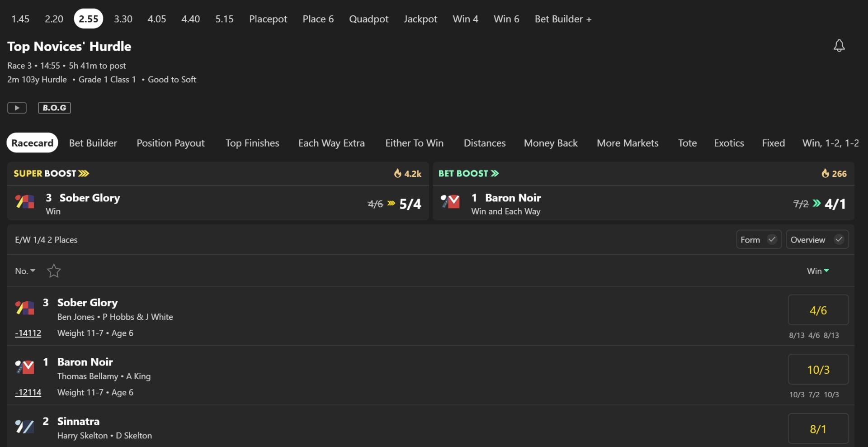This screenshot has width=868, height=447.
Task: Switch to Distances tab
Action: point(485,143)
